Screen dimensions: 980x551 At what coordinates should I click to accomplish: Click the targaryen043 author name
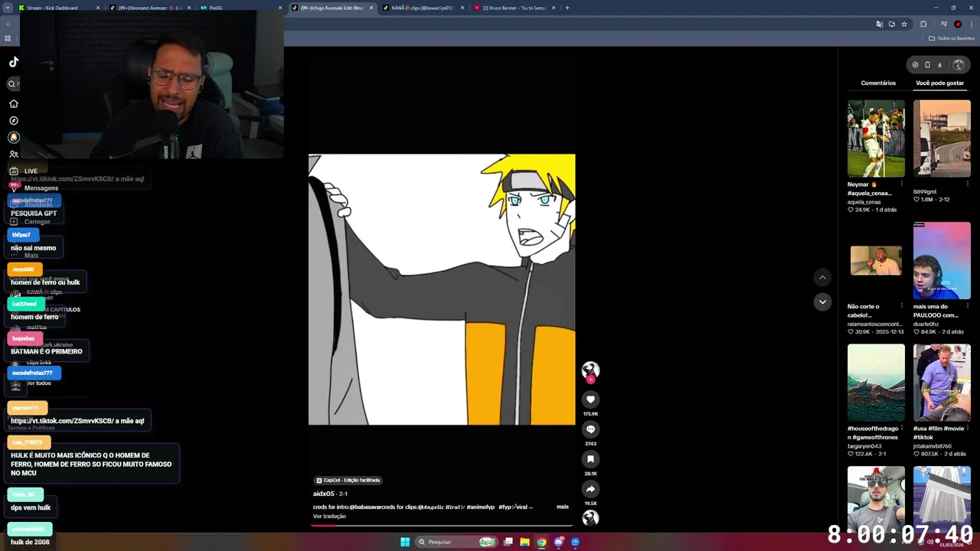(x=864, y=446)
